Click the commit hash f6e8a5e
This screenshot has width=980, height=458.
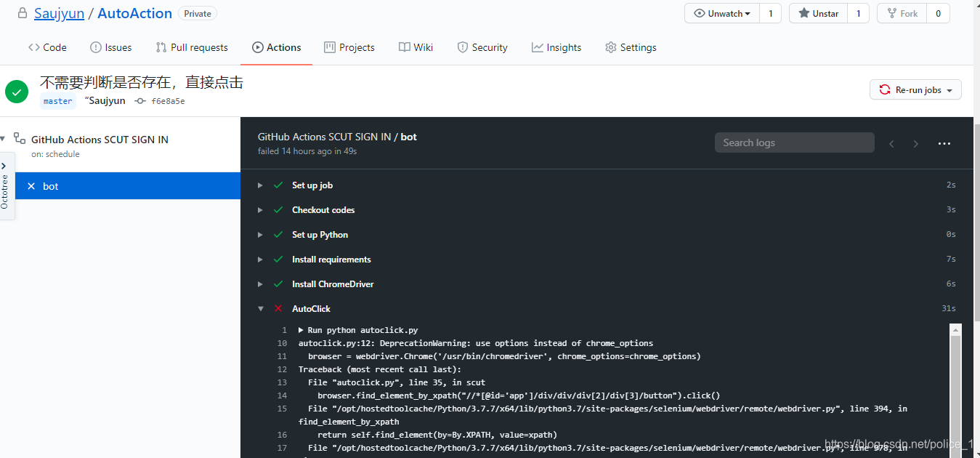coord(168,101)
